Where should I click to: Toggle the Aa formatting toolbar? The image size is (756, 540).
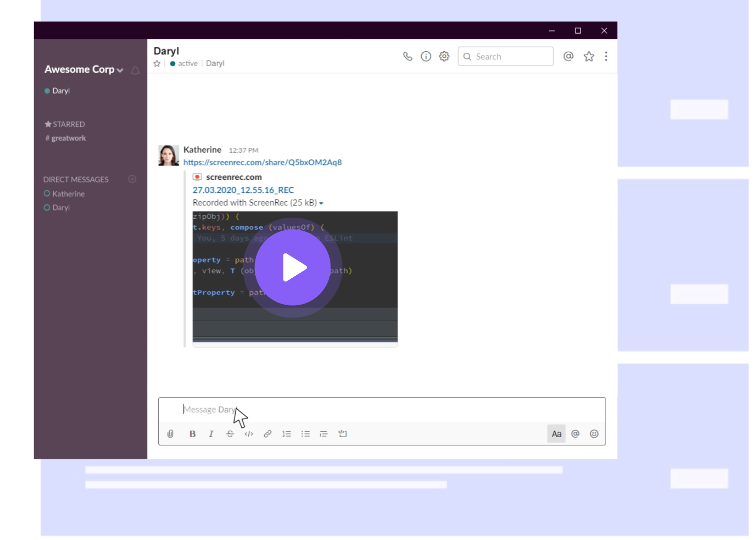(x=556, y=434)
